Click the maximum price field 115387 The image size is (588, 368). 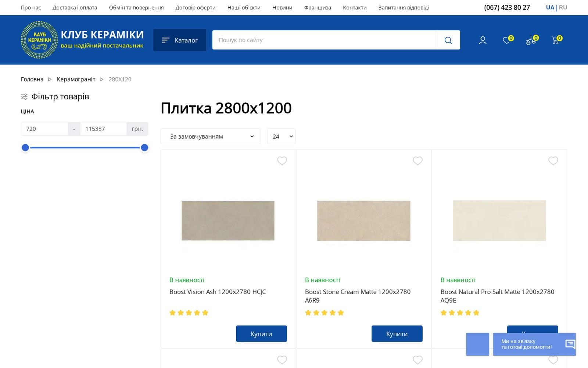point(103,129)
